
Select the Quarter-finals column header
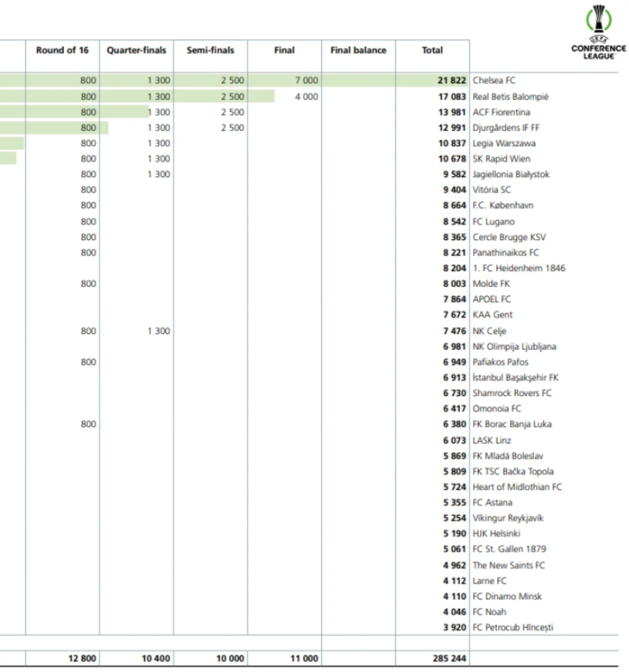(x=136, y=50)
